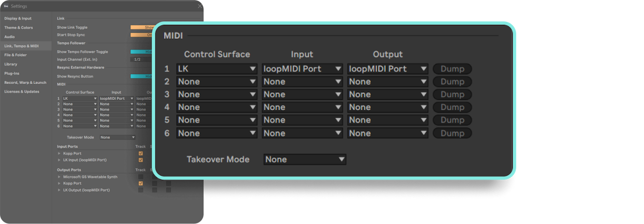Close the Settings window
This screenshot has height=224, width=644.
point(200,6)
